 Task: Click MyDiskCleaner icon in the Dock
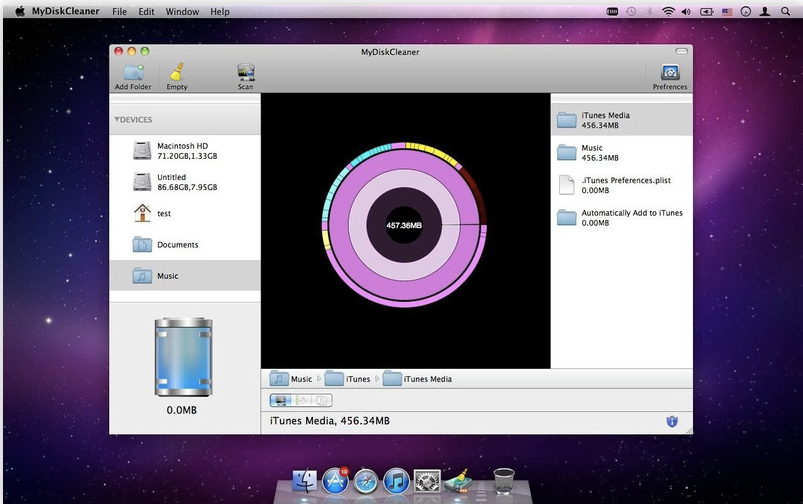point(457,481)
